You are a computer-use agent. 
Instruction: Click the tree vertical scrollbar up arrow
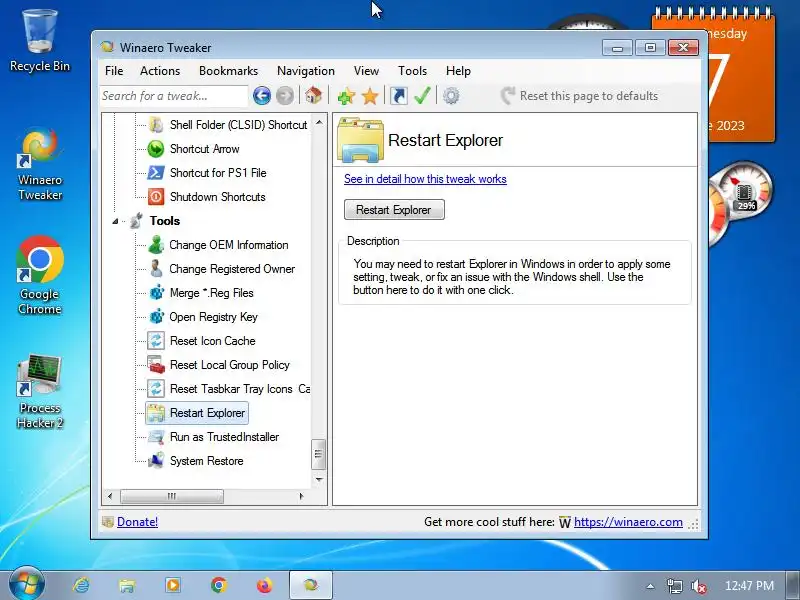tap(319, 122)
